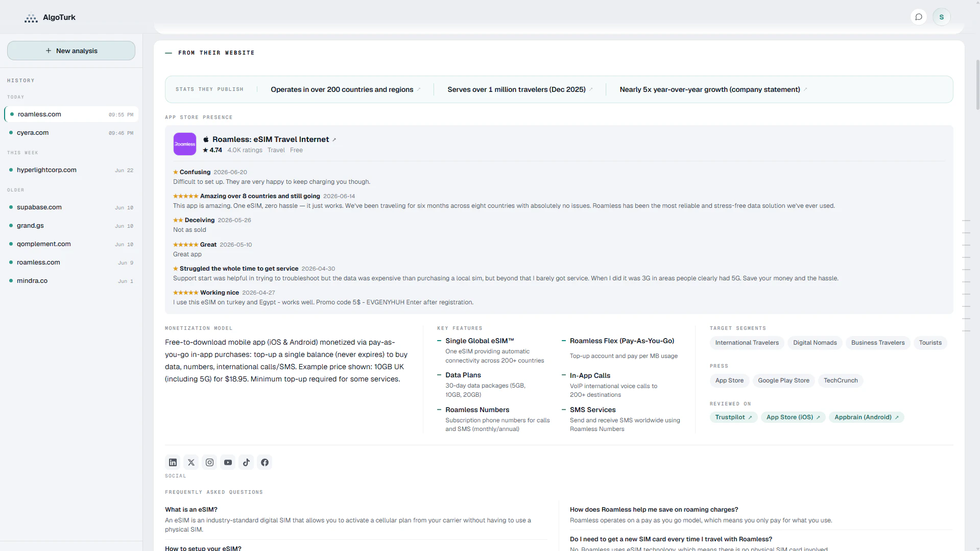Click the 'Working nice' review title
Viewport: 980px width, 551px height.
pos(219,293)
